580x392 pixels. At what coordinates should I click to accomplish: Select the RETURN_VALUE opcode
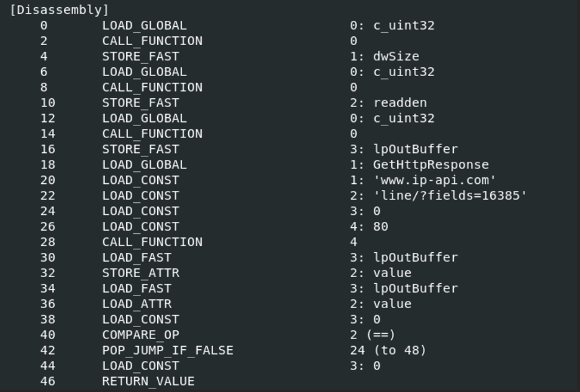click(x=148, y=381)
